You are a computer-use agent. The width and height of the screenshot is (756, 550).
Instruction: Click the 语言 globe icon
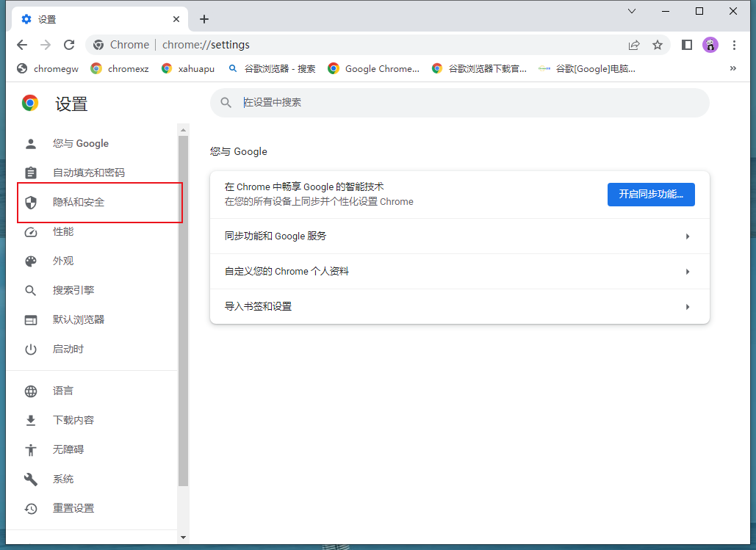tap(31, 391)
